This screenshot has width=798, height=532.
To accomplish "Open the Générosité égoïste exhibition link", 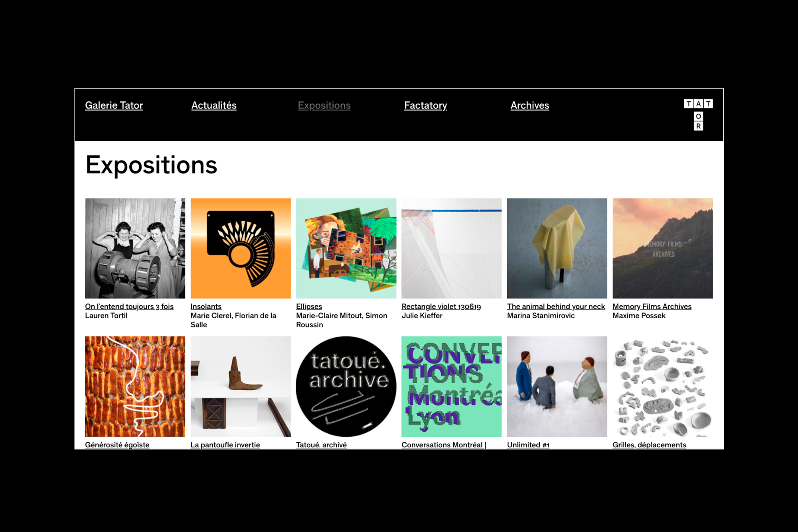I will click(x=117, y=445).
